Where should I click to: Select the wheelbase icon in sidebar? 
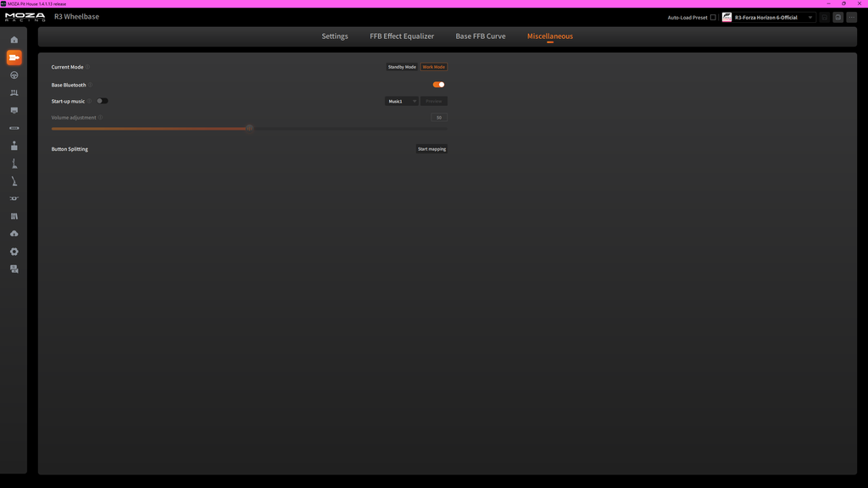click(14, 58)
